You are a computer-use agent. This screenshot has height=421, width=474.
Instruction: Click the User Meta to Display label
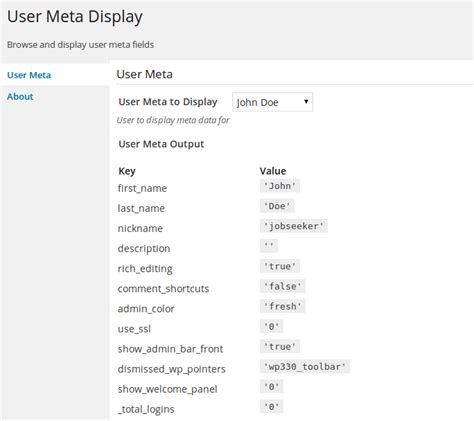coord(168,102)
